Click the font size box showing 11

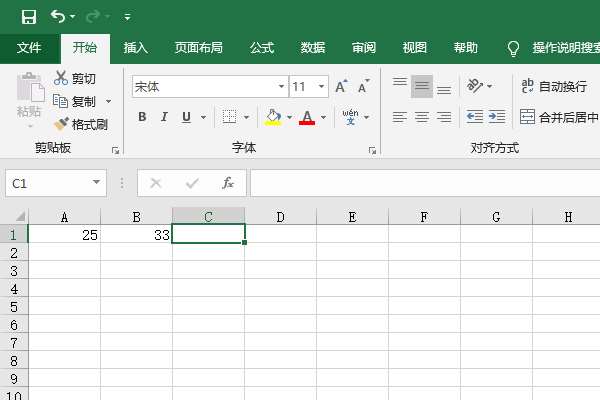[304, 87]
